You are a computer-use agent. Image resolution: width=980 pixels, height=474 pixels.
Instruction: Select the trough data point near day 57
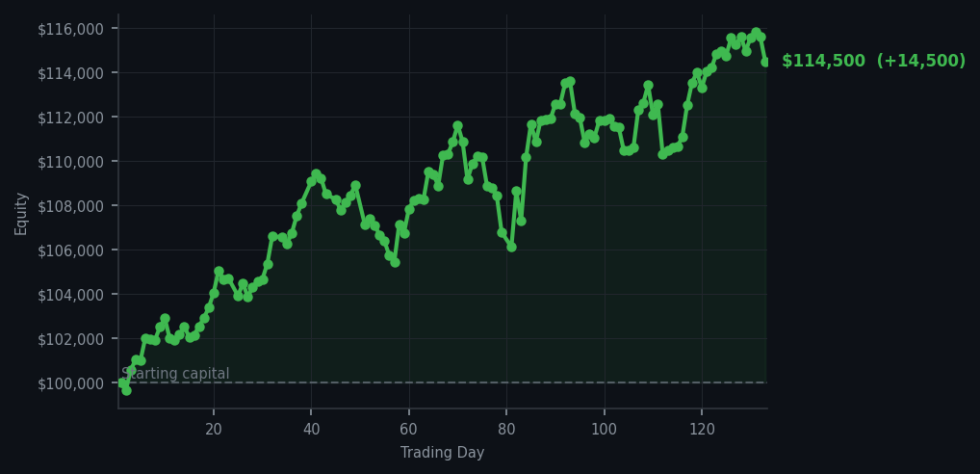(x=395, y=262)
